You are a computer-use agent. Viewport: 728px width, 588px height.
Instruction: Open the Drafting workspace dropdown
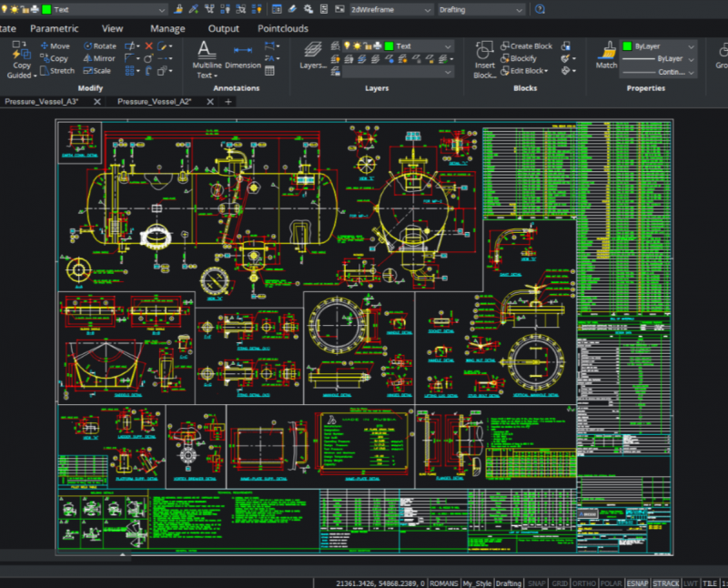480,9
